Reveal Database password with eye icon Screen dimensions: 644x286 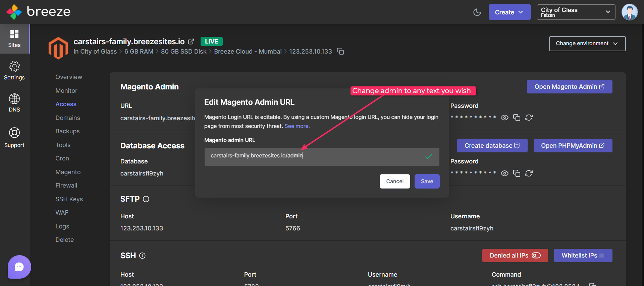click(504, 173)
